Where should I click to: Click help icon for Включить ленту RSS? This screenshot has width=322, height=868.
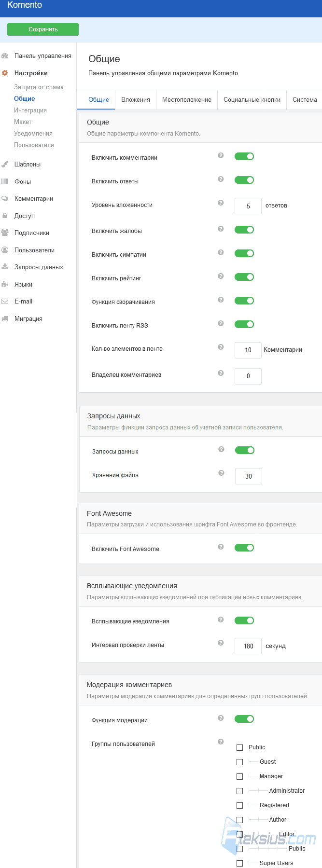coord(221,323)
